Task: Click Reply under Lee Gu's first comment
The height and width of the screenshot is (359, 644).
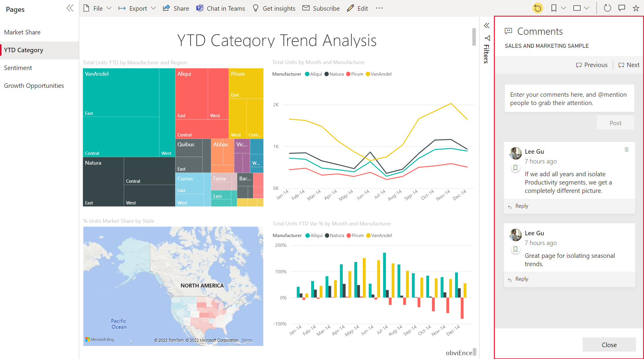Action: 522,205
